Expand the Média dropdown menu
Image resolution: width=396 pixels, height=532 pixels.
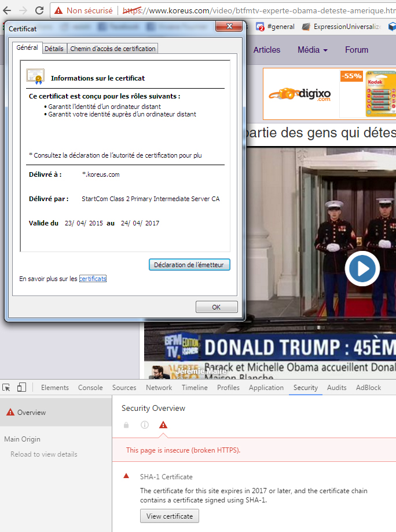[x=313, y=50]
